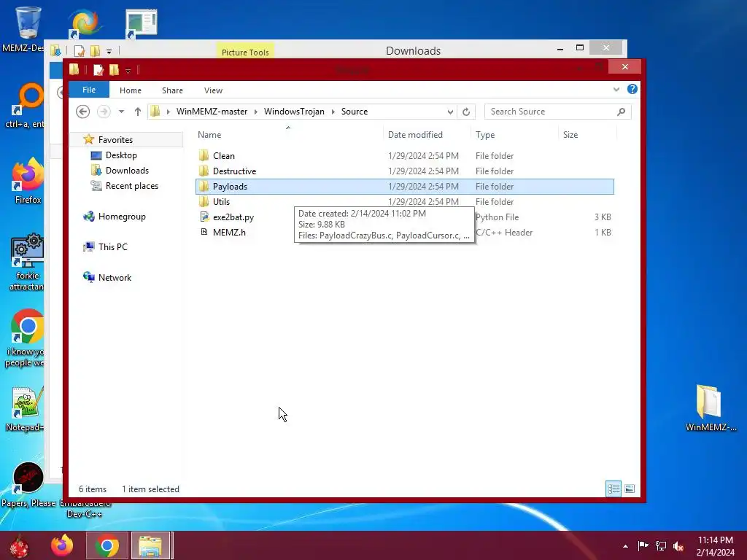The height and width of the screenshot is (560, 747).
Task: Click File Explorer taskbar button
Action: pyautogui.click(x=151, y=545)
